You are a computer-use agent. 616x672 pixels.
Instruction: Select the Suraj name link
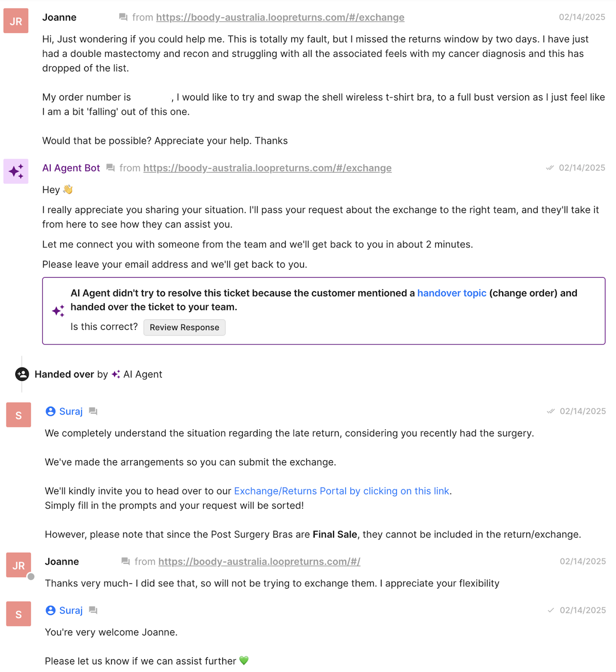[x=71, y=411]
